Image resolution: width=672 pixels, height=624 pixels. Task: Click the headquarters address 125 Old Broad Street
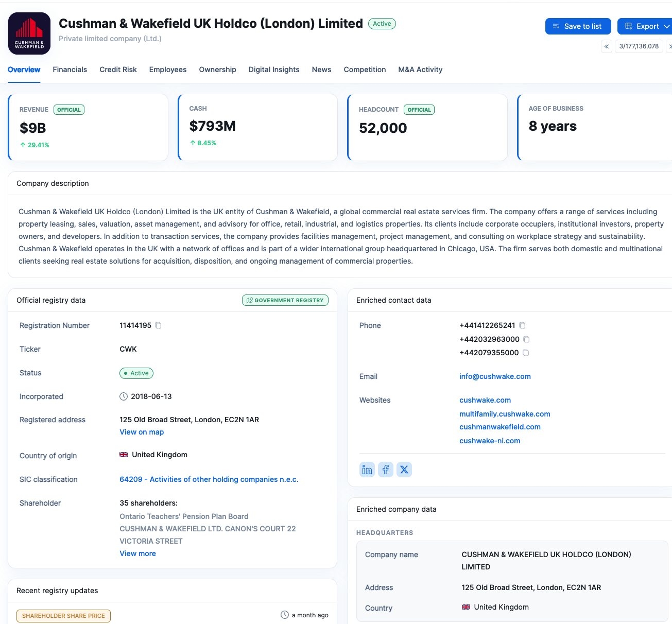pyautogui.click(x=531, y=587)
